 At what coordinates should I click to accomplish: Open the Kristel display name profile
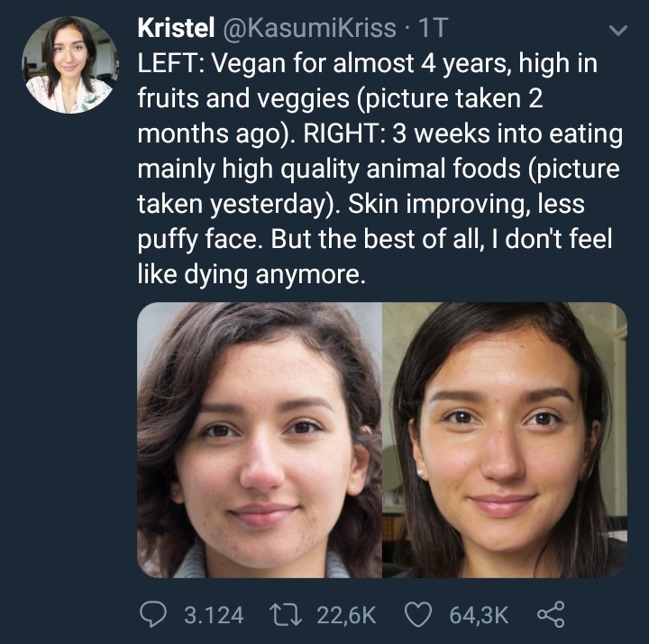pyautogui.click(x=174, y=28)
